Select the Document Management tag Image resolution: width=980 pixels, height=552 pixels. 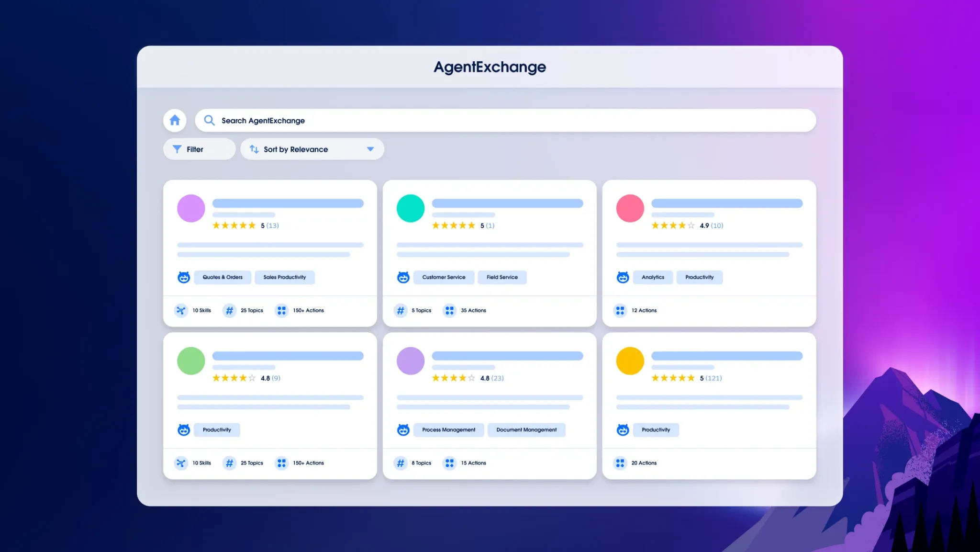526,430
